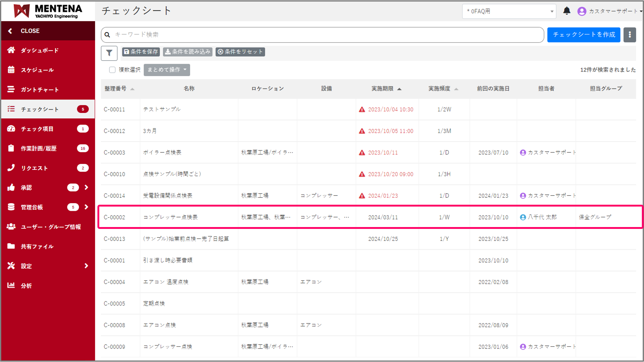The image size is (644, 362).
Task: Sort by 整理番号 column arrow
Action: click(132, 89)
